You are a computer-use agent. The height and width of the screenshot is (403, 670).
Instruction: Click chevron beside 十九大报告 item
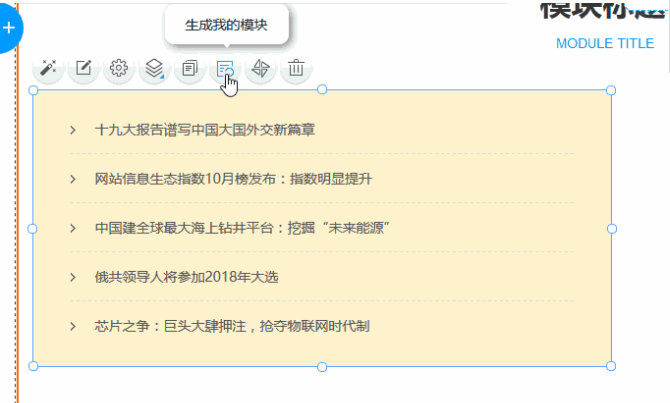(x=73, y=130)
